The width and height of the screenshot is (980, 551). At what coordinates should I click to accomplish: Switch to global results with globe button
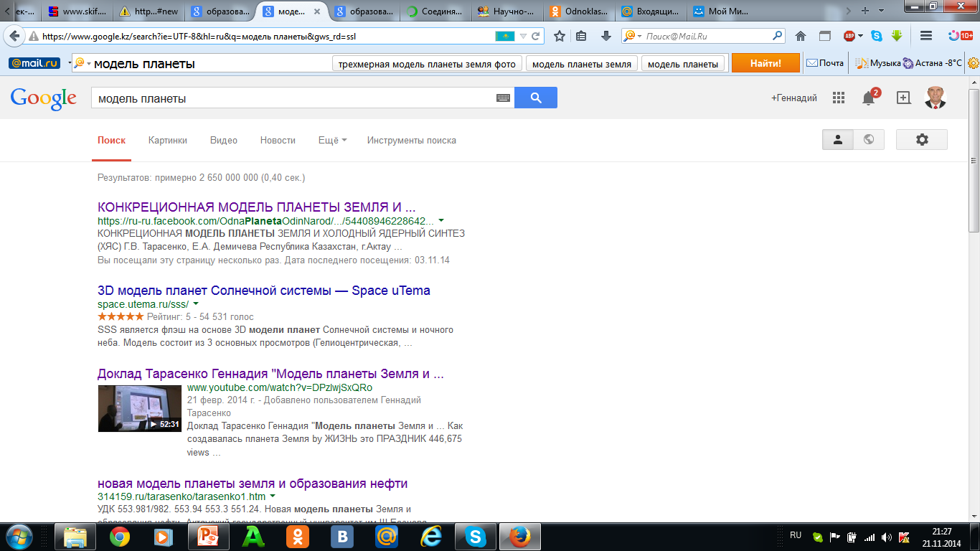click(869, 140)
